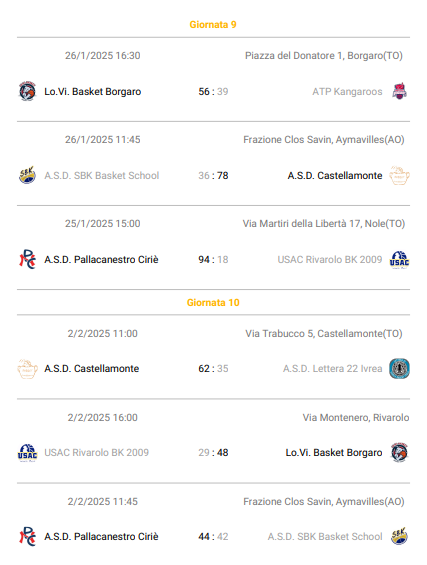Image resolution: width=427 pixels, height=565 pixels.
Task: Click Pallacanestro Ciriè logo in the 94:18 match
Action: point(27,259)
